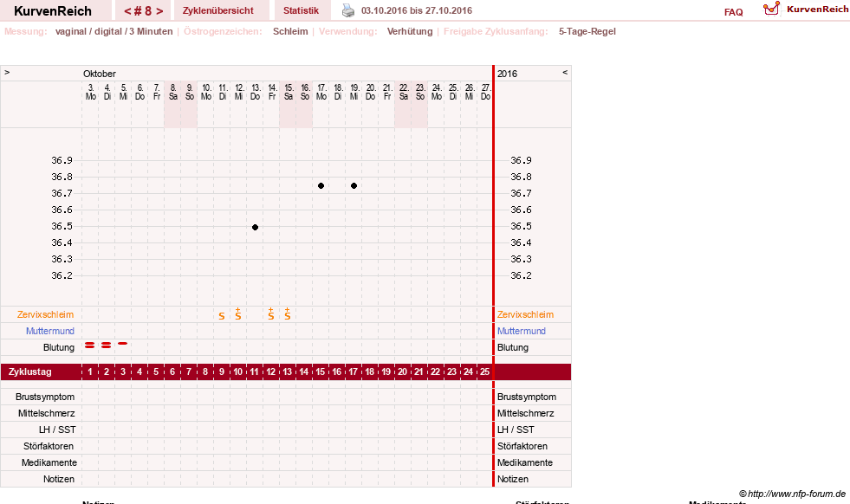The width and height of the screenshot is (850, 504).
Task: Open the FAQ link
Action: tap(733, 12)
